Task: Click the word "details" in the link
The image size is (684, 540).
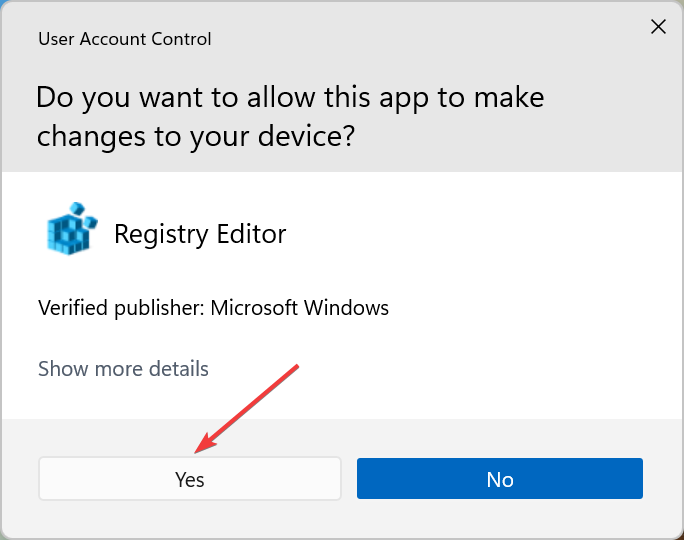Action: point(178,369)
